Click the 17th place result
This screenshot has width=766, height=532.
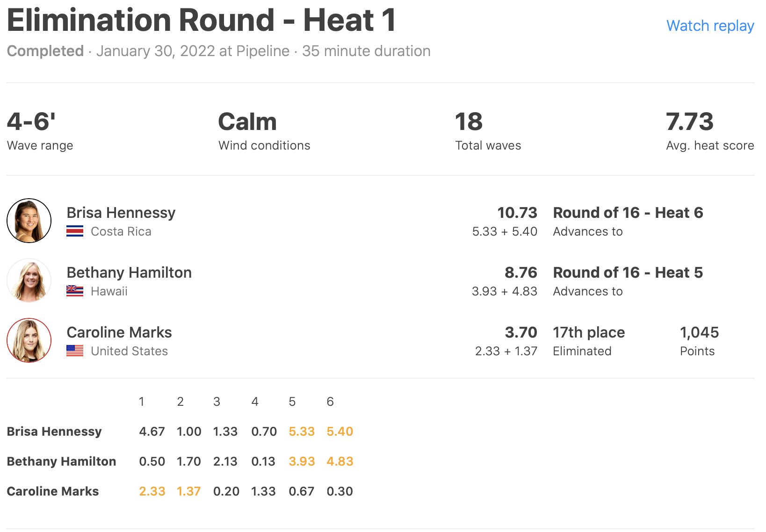pos(589,332)
